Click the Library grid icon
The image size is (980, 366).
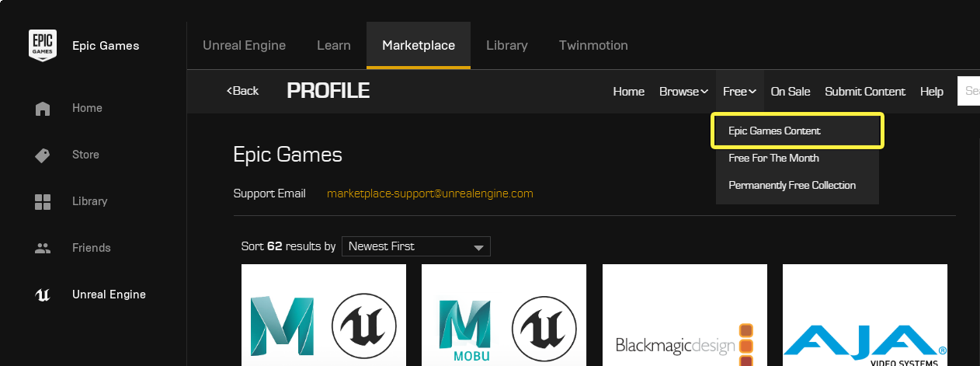[43, 201]
